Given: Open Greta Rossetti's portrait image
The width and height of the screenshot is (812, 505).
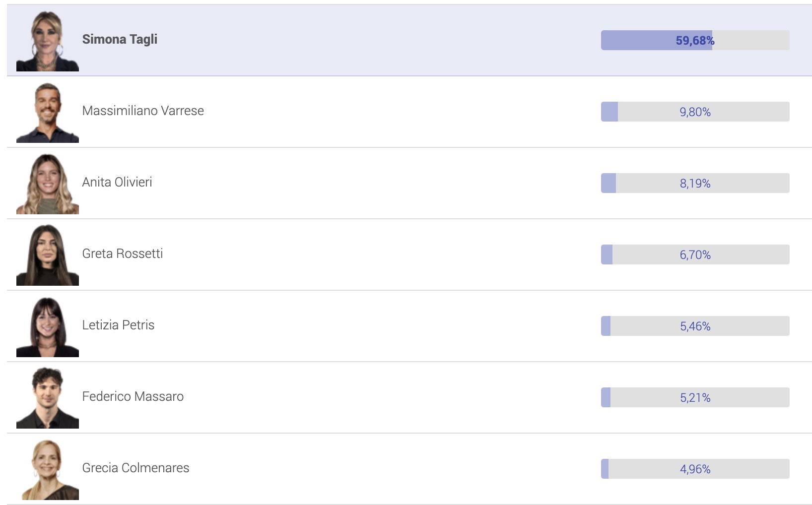Looking at the screenshot, I should (48, 255).
